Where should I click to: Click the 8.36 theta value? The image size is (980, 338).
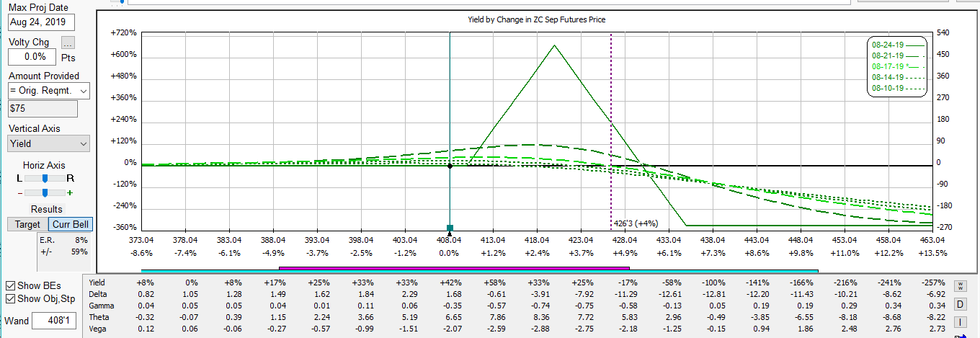(540, 317)
